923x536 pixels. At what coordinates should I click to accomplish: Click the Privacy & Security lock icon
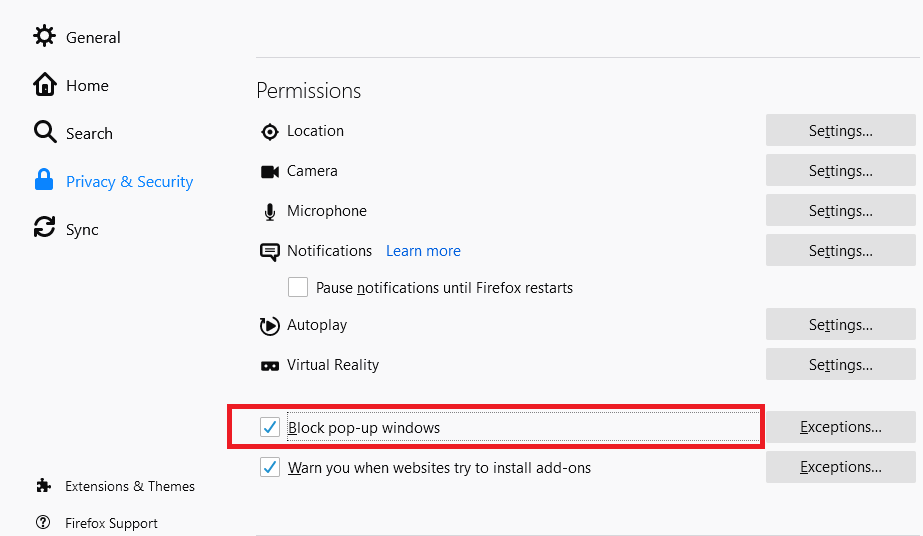point(44,181)
